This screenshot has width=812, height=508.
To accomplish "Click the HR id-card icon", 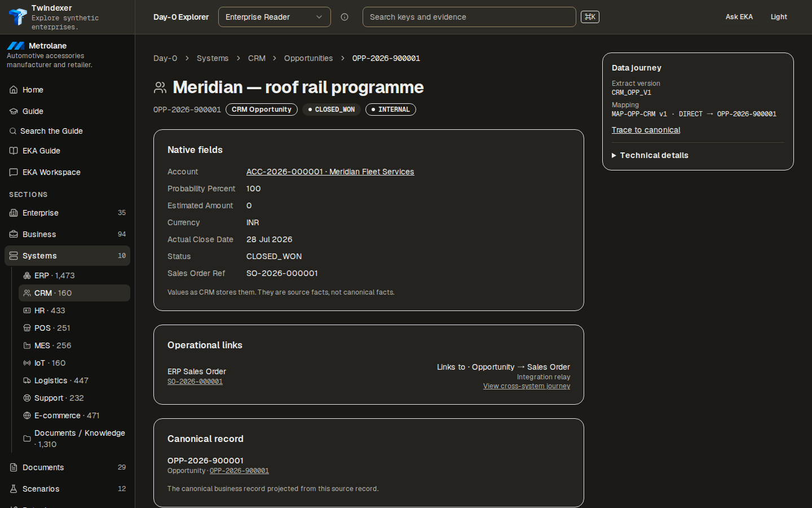I will 27,310.
